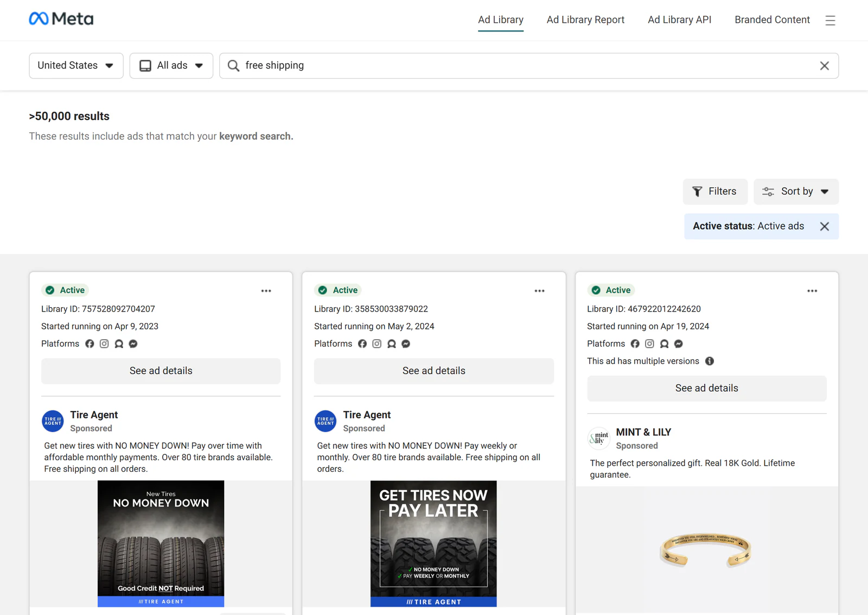Viewport: 868px width, 615px height.
Task: See ad details for ad 358530033879022
Action: [x=434, y=371]
